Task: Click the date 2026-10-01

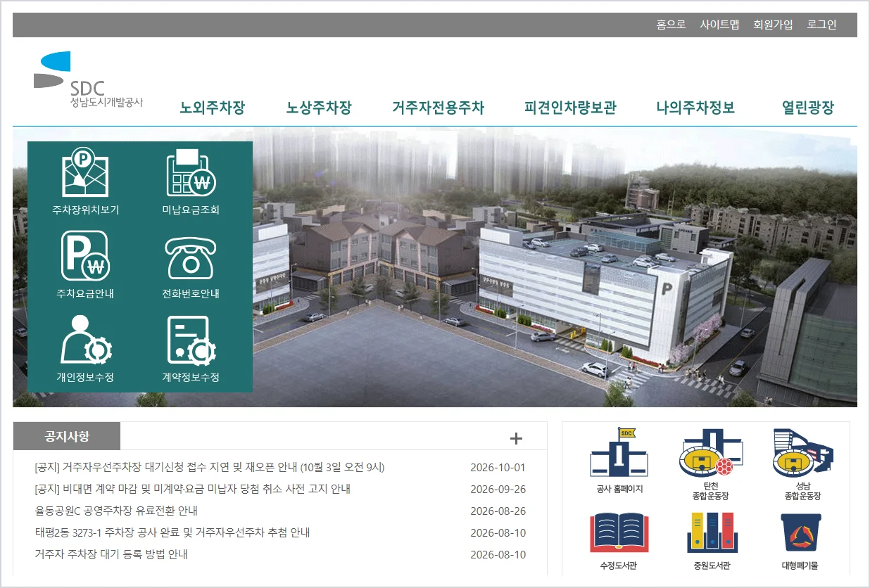Action: pos(498,468)
